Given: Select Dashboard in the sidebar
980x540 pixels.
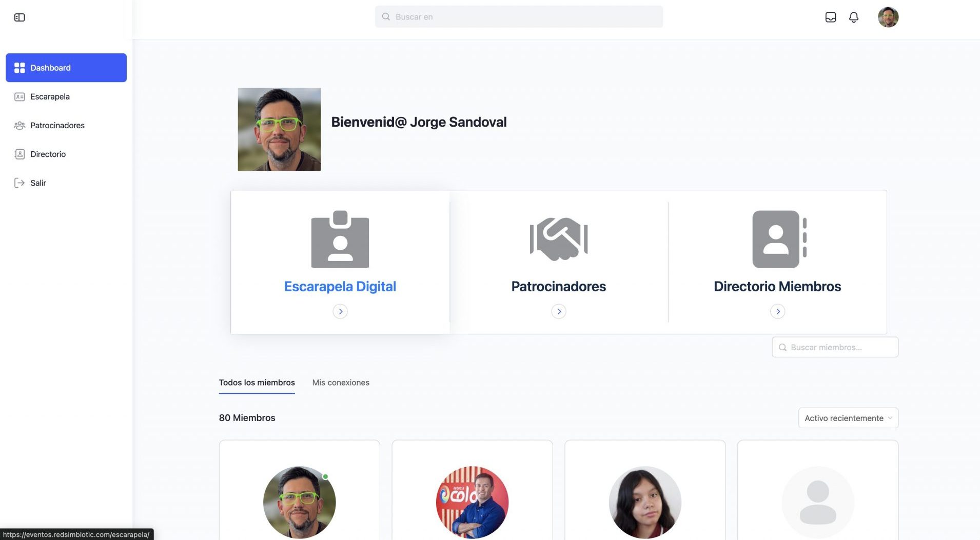Looking at the screenshot, I should (x=66, y=68).
